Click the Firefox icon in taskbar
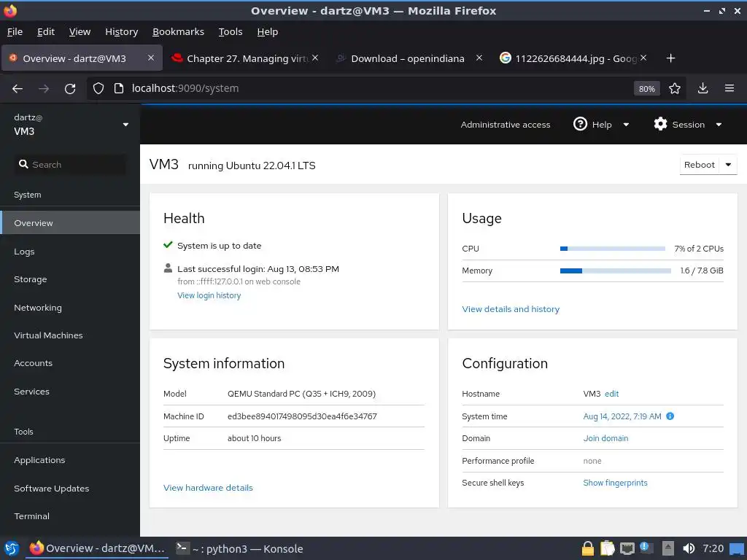 tap(36, 548)
